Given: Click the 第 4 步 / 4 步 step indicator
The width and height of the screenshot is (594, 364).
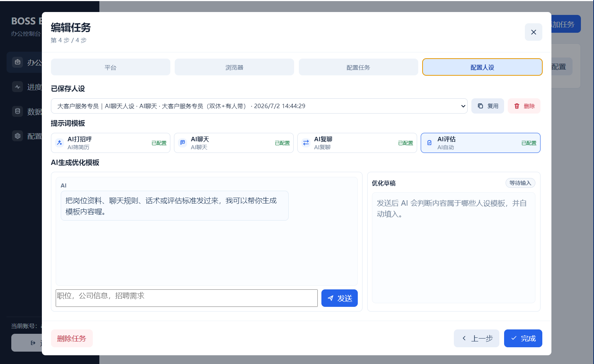Looking at the screenshot, I should (69, 40).
